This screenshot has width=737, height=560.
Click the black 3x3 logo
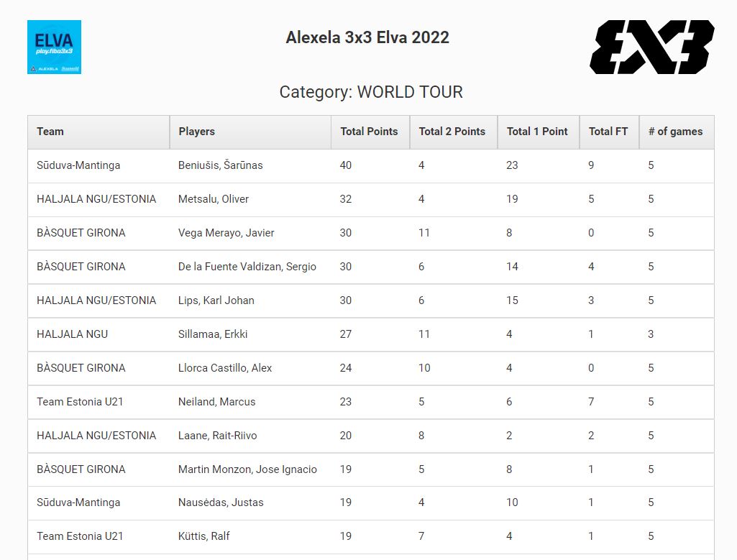click(x=651, y=47)
